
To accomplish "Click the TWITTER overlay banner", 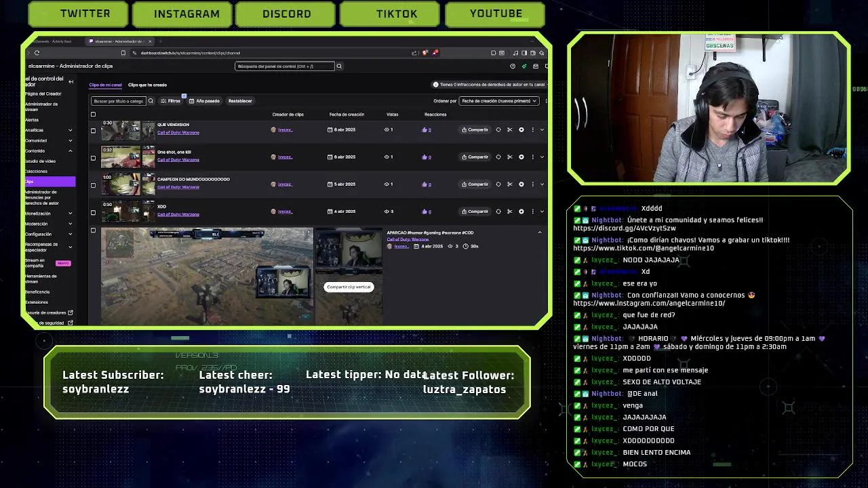I will tap(78, 14).
